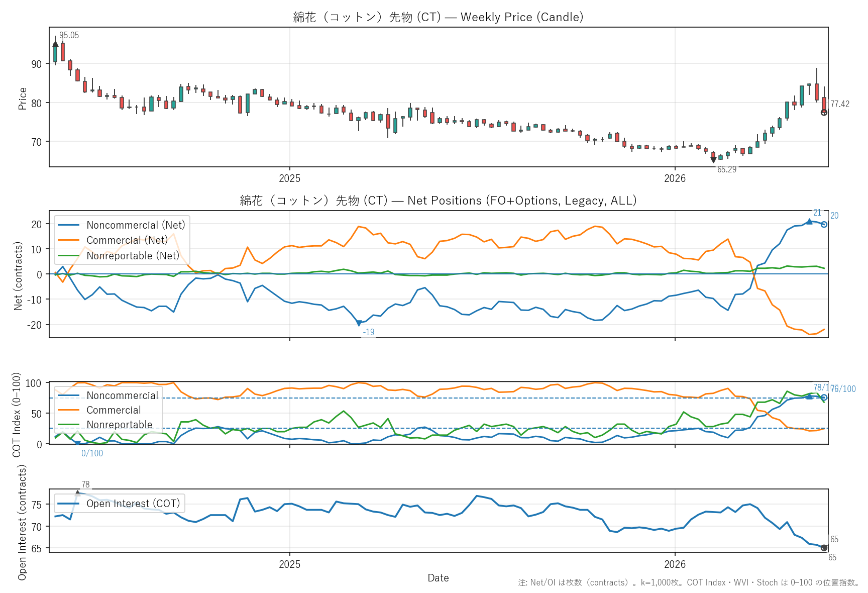Click the open interest latest marker at 65

[824, 548]
